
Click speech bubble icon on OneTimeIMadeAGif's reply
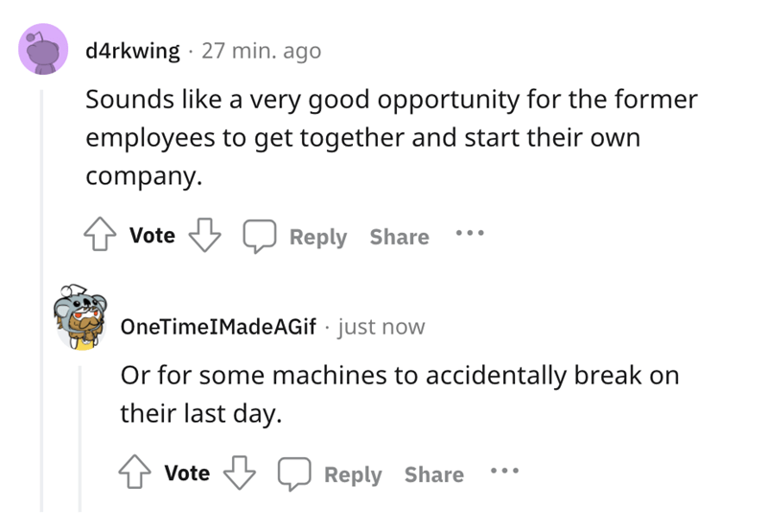294,474
